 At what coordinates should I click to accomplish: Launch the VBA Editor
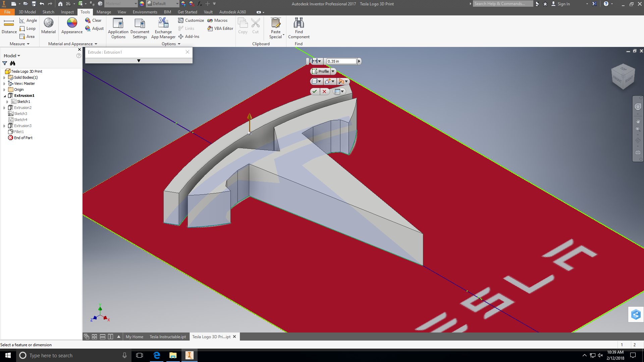[x=220, y=28]
